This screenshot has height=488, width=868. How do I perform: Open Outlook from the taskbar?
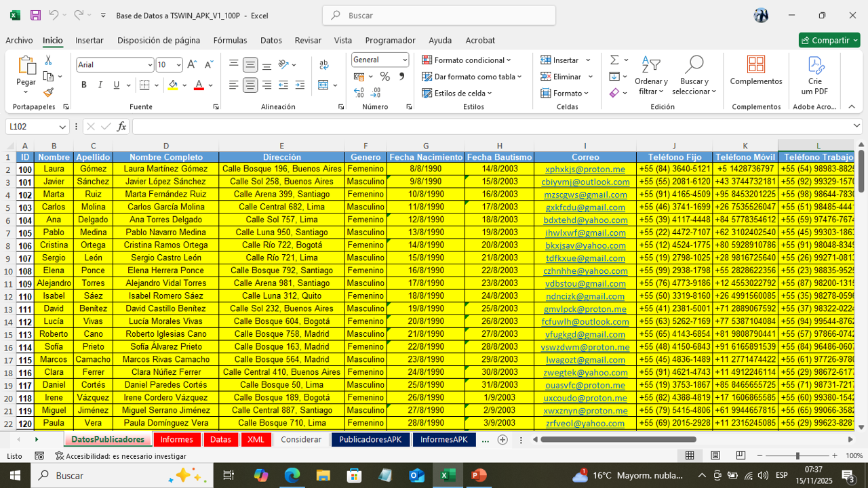tap(416, 476)
